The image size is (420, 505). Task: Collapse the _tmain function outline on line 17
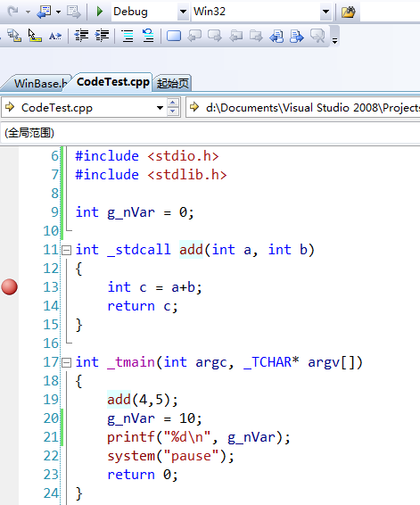[x=66, y=363]
